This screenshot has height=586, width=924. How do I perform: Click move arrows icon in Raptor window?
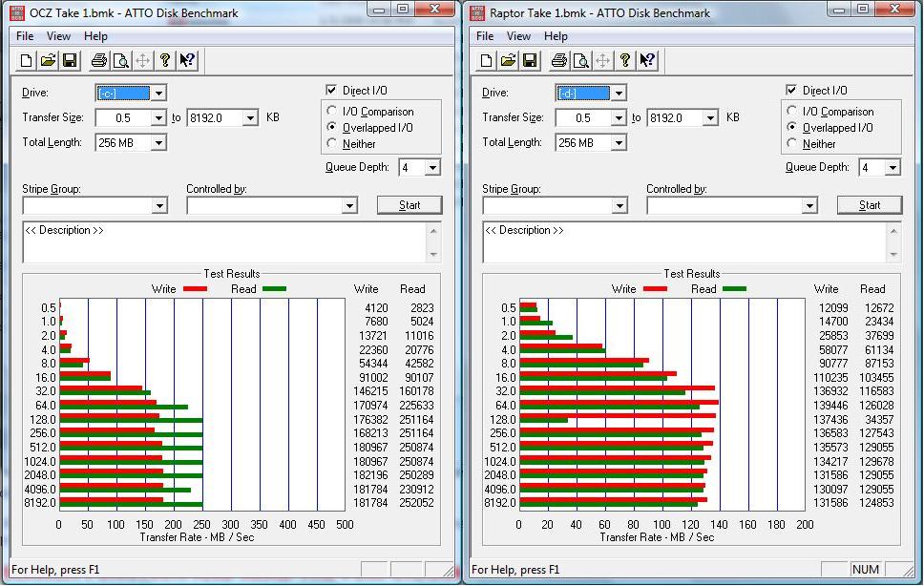603,61
